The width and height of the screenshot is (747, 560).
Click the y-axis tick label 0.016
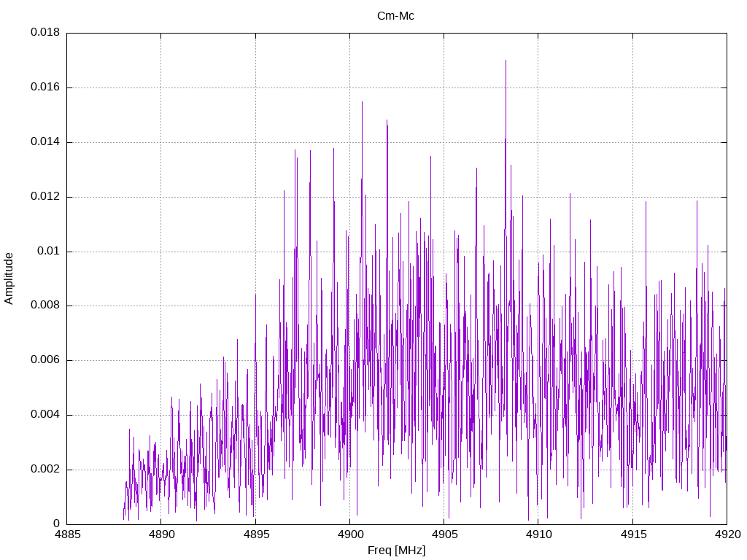coord(45,87)
